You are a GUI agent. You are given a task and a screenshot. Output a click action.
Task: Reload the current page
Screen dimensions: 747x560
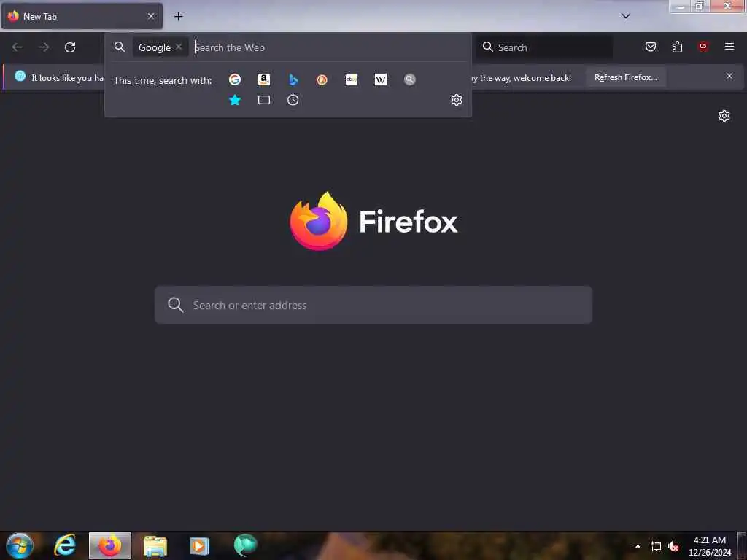tap(70, 47)
